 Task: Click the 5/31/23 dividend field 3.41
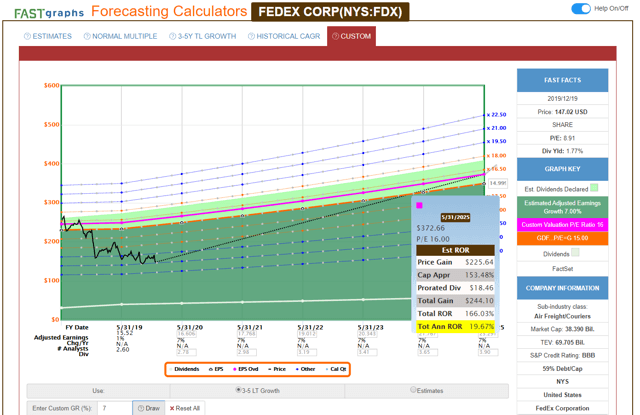click(368, 352)
